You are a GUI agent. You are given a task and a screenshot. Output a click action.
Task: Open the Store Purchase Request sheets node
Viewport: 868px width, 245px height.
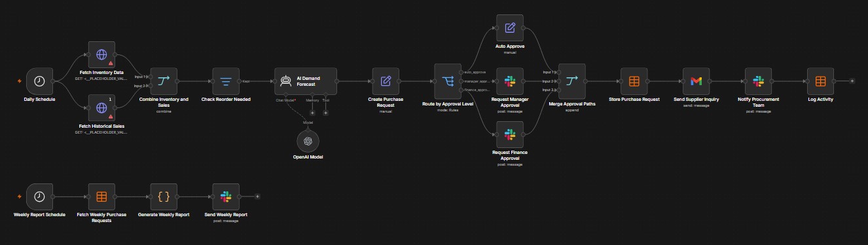634,81
